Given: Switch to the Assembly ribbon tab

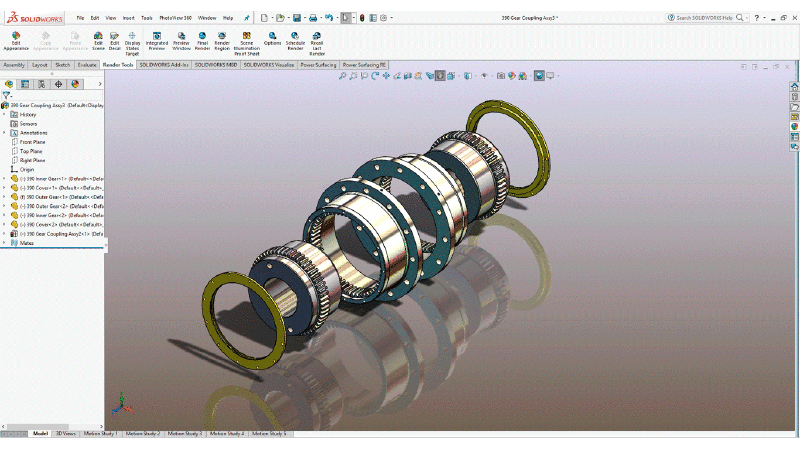Looking at the screenshot, I should (x=14, y=65).
